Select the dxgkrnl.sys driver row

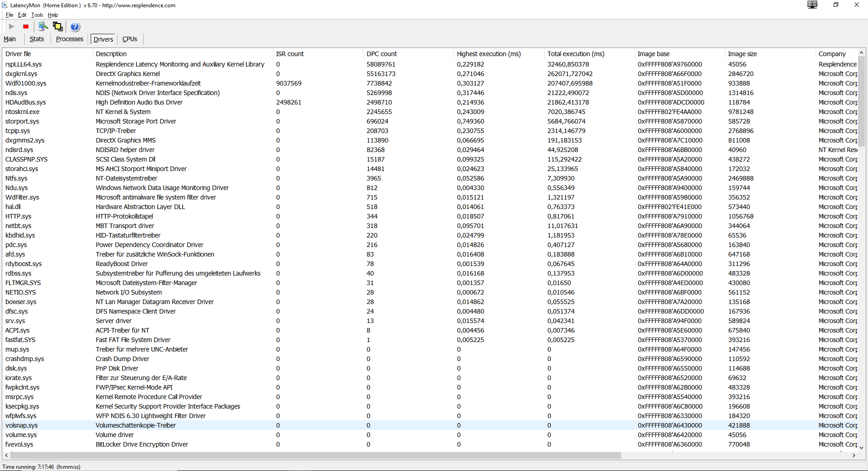point(430,74)
